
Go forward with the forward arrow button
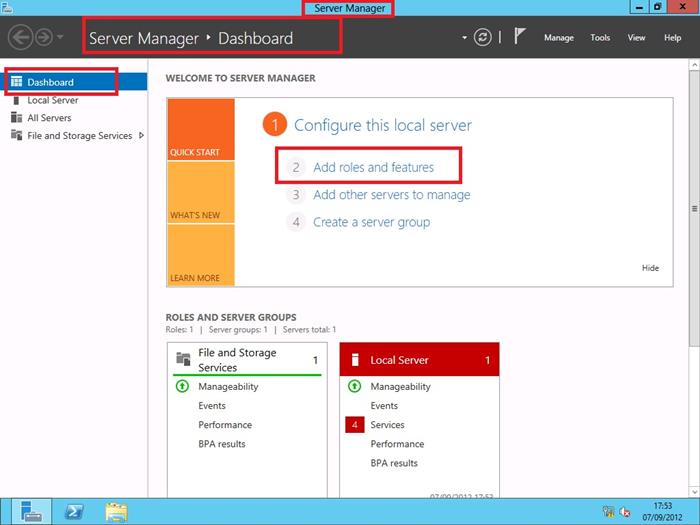(44, 37)
